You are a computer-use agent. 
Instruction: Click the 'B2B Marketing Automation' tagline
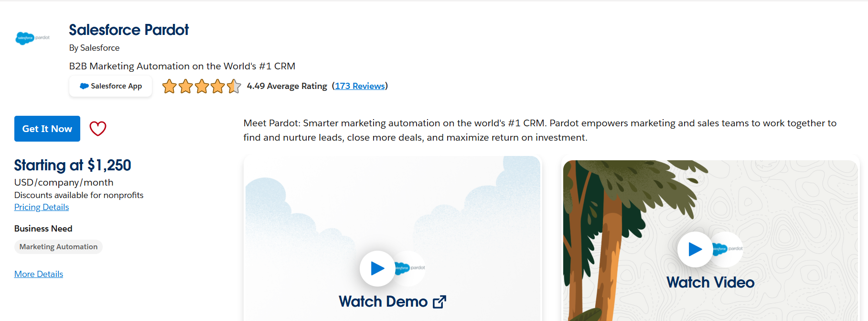[182, 66]
